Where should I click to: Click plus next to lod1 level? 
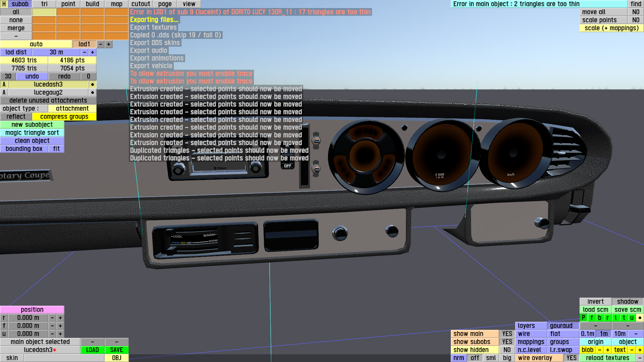109,44
